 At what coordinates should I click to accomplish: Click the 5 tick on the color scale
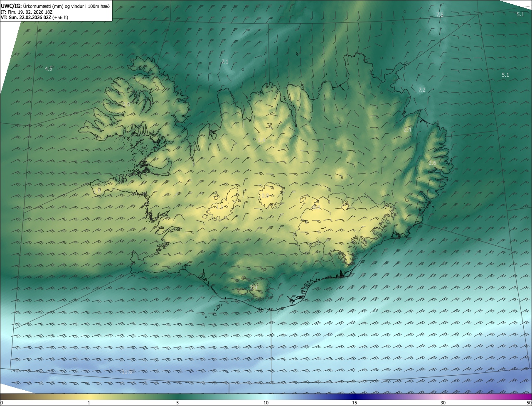point(177,403)
